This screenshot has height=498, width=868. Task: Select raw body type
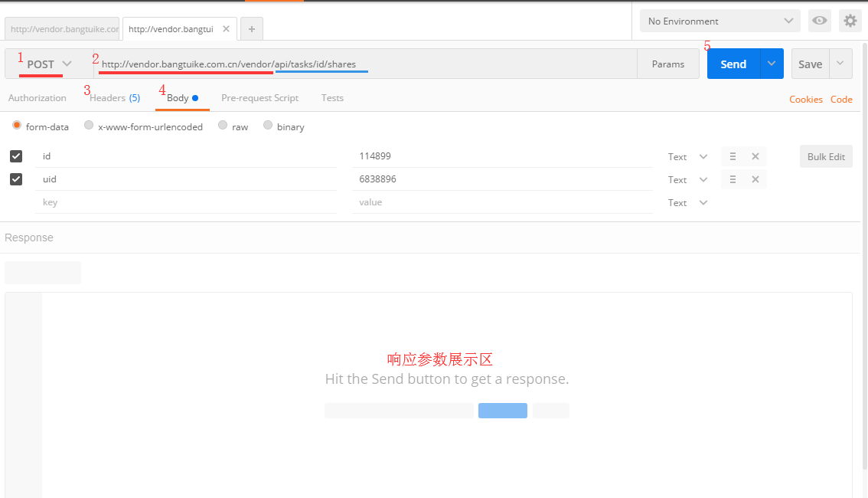[x=223, y=125]
